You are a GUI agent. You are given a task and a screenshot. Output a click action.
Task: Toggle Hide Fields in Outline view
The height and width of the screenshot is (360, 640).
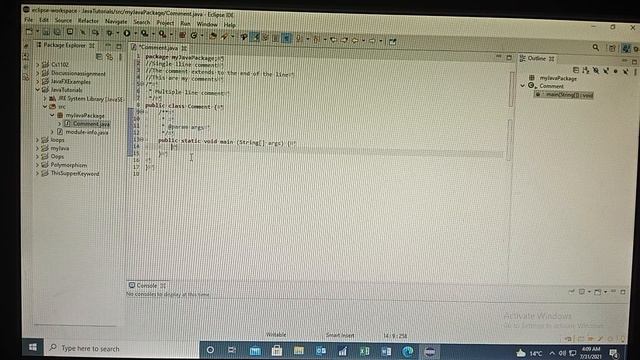coord(596,71)
